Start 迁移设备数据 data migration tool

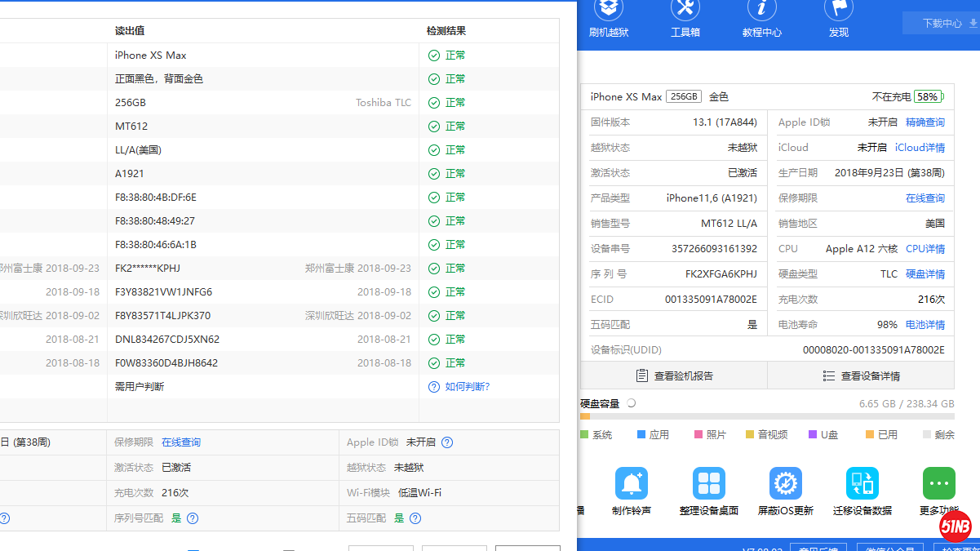[x=862, y=484]
